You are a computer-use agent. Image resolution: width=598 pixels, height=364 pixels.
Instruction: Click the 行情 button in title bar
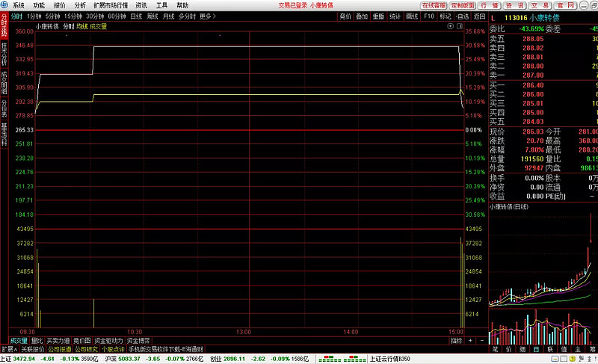pos(490,5)
